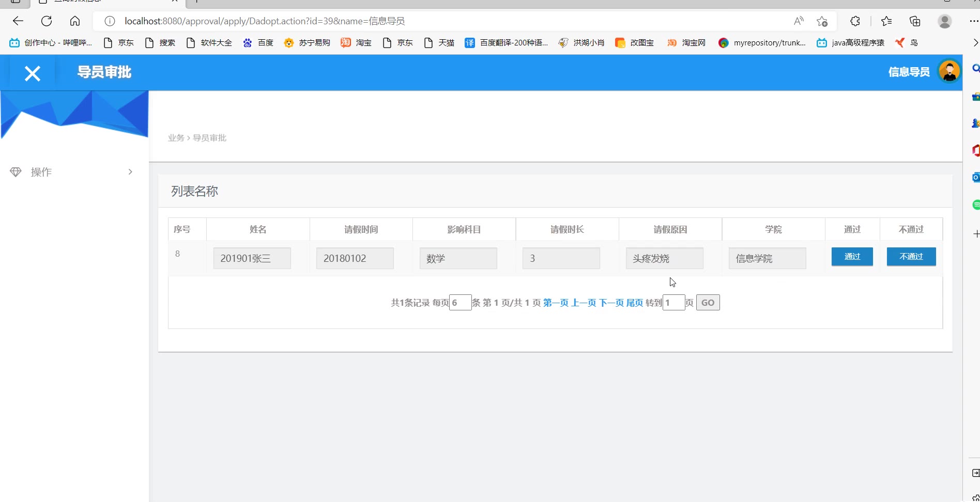Open the 京东 bookmark next to 搜索
980x502 pixels.
point(119,43)
